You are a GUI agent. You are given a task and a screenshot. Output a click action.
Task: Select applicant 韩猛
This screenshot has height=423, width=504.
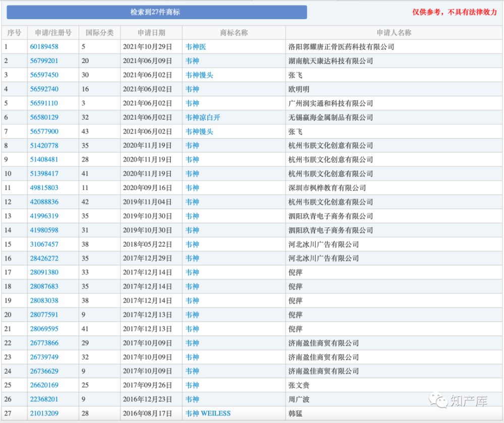[x=295, y=413]
